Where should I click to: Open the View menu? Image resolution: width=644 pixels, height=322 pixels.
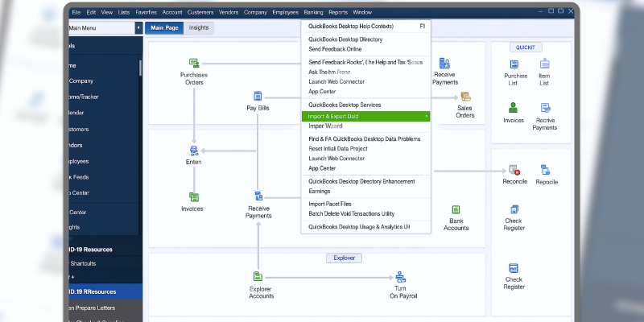(x=107, y=12)
